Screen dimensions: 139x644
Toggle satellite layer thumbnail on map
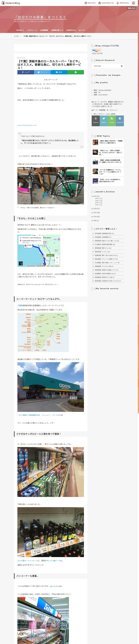(x=21, y=263)
